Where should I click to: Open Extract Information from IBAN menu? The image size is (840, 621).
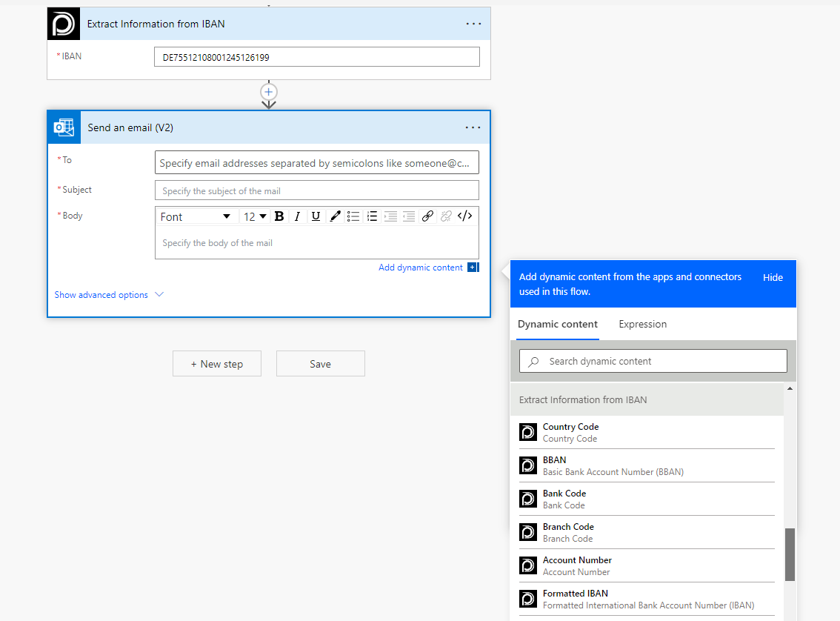[x=473, y=24]
